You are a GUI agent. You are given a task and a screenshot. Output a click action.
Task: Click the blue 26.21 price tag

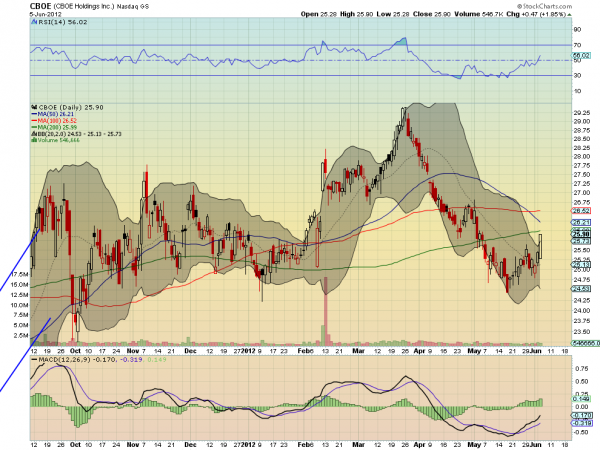pos(581,222)
